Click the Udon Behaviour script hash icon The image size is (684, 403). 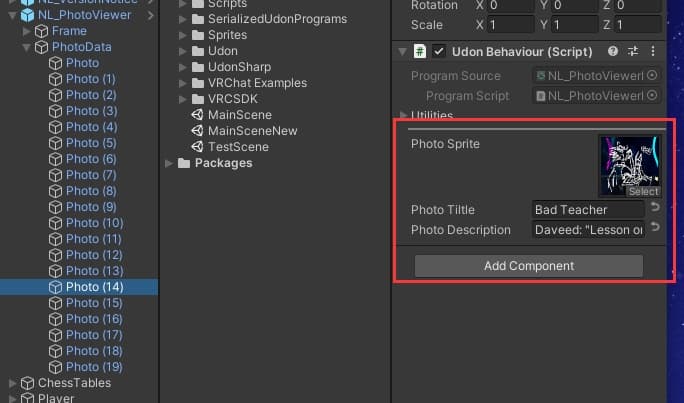point(421,52)
